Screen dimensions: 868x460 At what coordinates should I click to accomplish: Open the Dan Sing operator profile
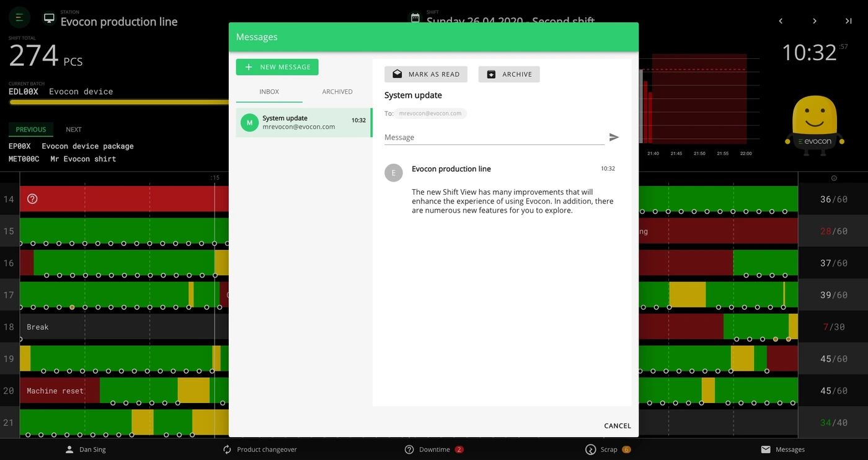point(86,449)
